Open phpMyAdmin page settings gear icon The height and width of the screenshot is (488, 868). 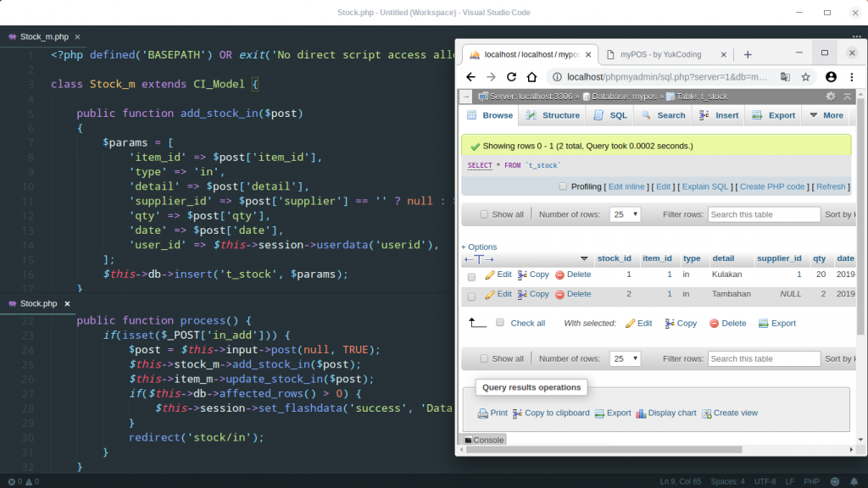coord(831,97)
